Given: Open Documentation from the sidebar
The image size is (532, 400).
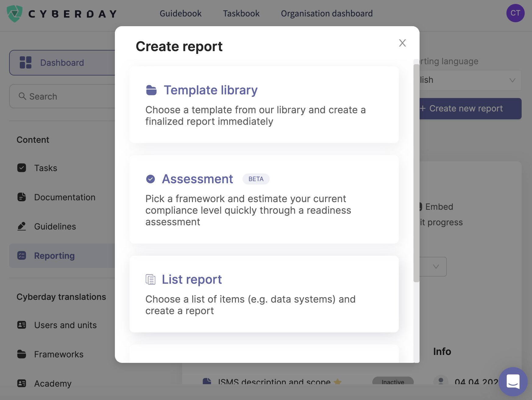Looking at the screenshot, I should tap(65, 197).
